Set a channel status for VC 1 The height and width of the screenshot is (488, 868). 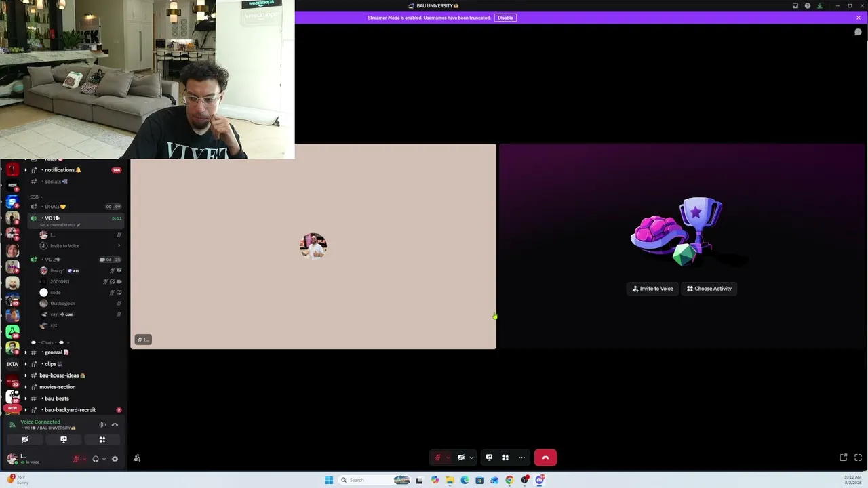click(x=60, y=225)
